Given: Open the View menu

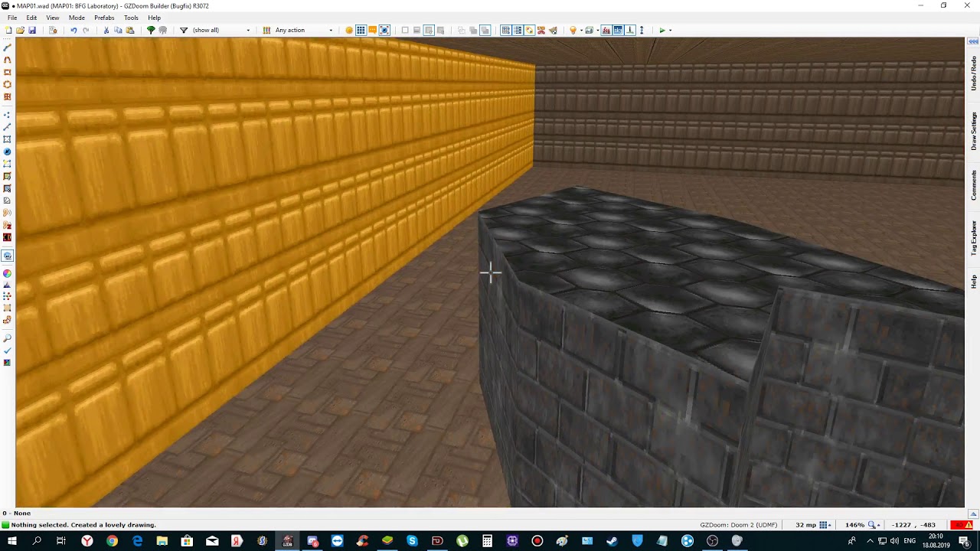Looking at the screenshot, I should coord(53,18).
